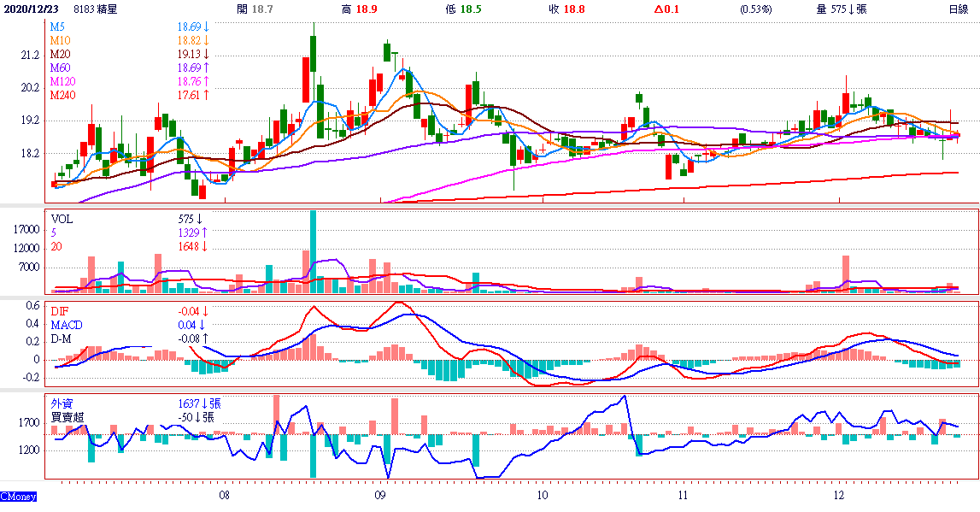
Task: Click the 08 month marker on the time axis
Action: (225, 495)
